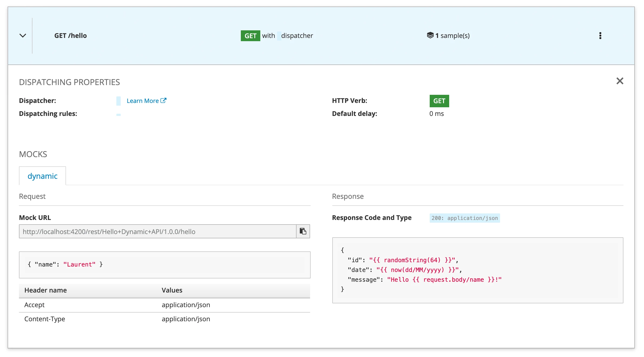
Task: Click the Values column header
Action: point(172,290)
